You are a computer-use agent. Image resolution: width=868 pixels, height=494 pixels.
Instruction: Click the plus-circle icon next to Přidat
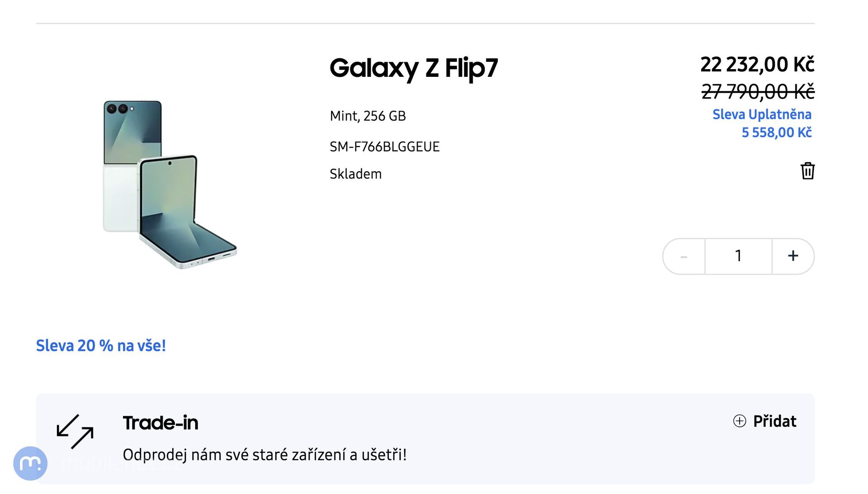point(739,421)
